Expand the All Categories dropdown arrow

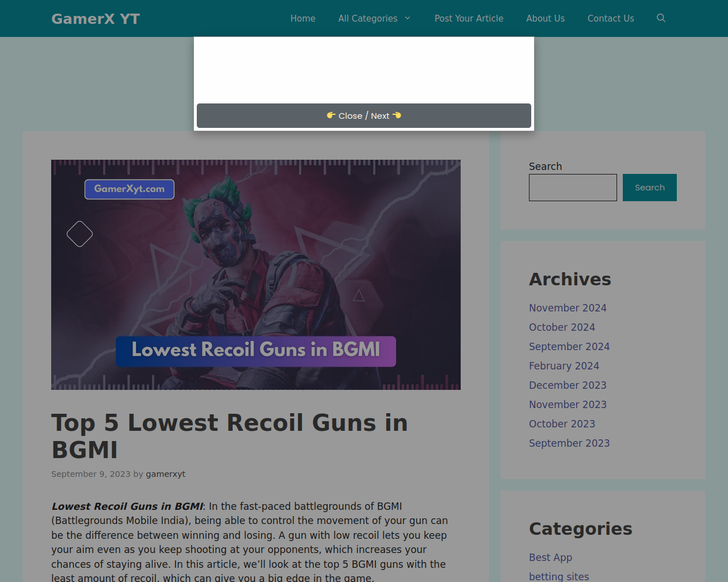pos(407,18)
